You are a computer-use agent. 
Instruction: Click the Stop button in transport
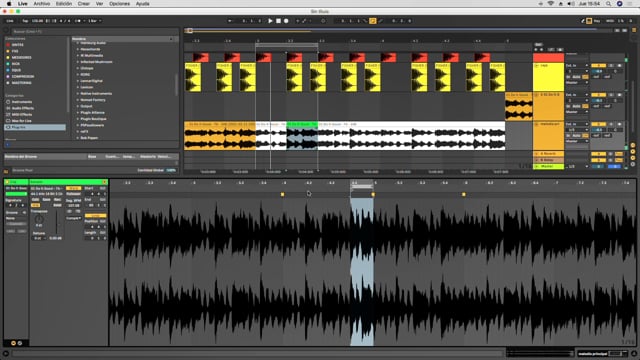278,21
